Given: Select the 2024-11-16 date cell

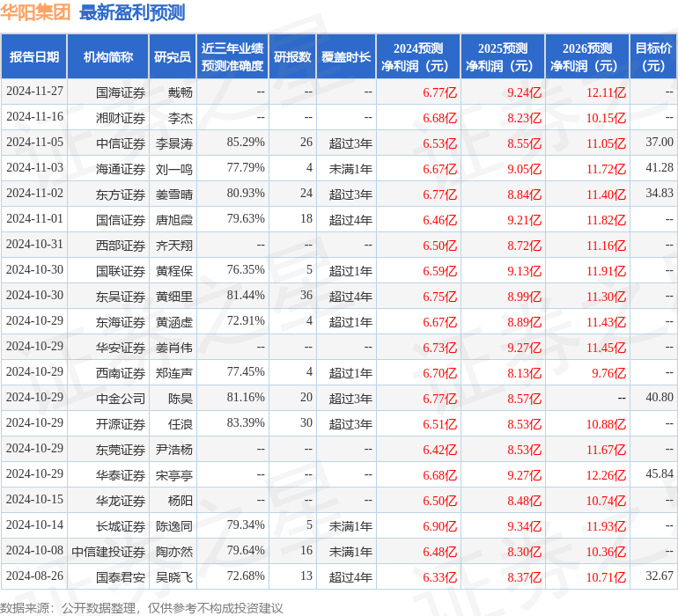Looking at the screenshot, I should point(34,117).
